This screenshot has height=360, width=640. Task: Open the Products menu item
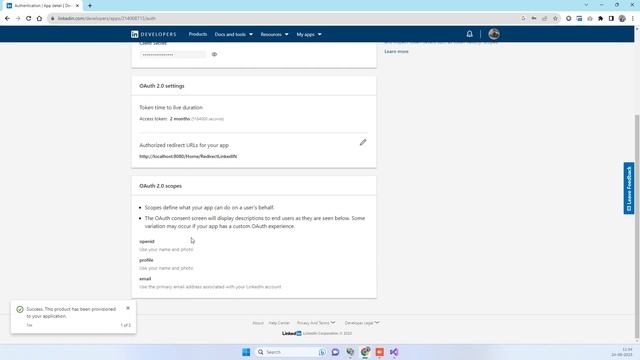pyautogui.click(x=198, y=34)
